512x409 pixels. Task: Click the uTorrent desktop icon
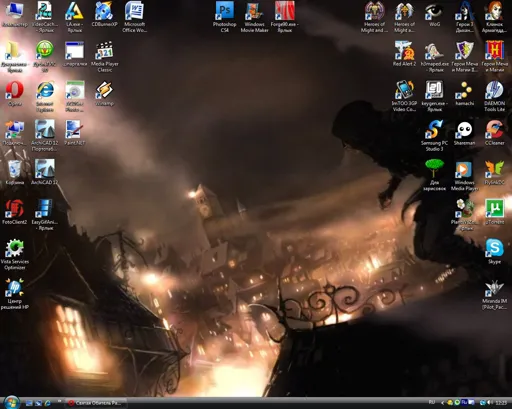(x=494, y=211)
